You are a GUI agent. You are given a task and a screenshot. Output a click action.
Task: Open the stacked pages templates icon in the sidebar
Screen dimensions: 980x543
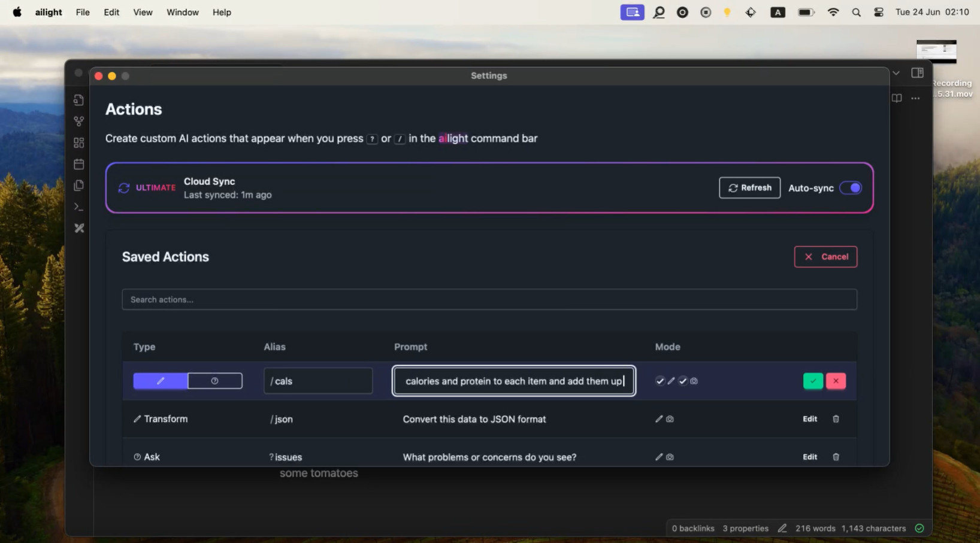(78, 186)
